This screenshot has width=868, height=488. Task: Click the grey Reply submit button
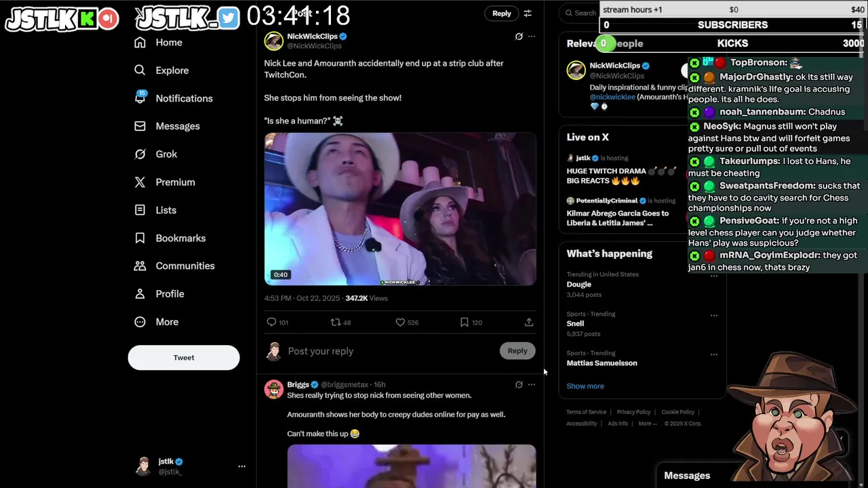[517, 351]
